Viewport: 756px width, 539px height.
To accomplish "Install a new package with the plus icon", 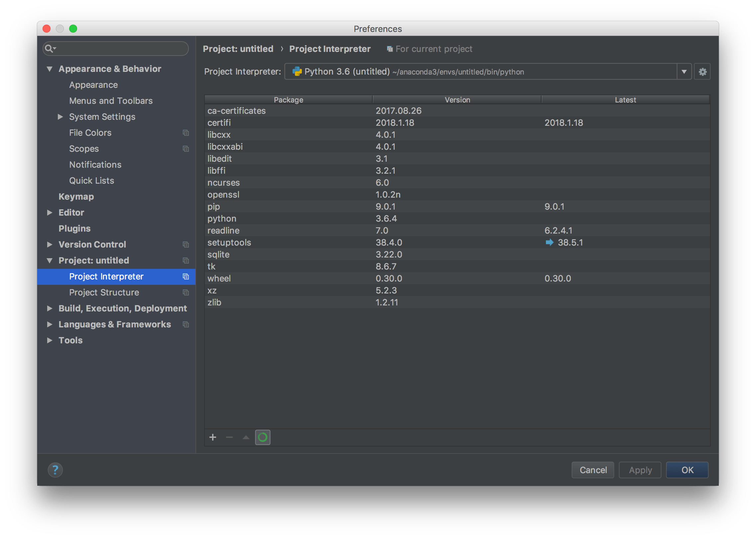I will point(213,437).
